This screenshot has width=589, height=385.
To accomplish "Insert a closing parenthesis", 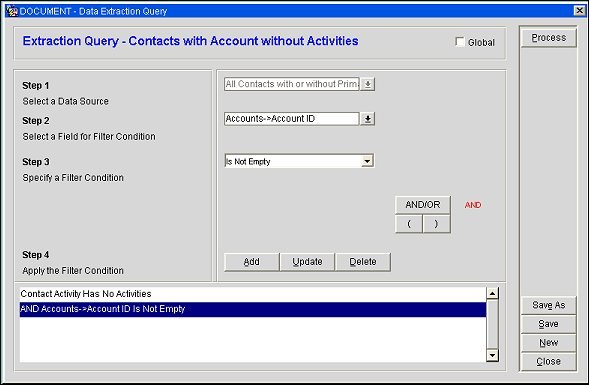I will pyautogui.click(x=436, y=224).
